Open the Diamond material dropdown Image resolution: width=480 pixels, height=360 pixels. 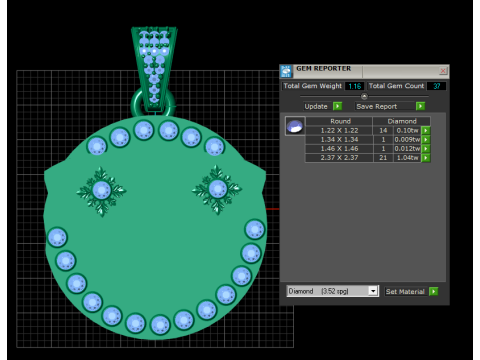373,291
